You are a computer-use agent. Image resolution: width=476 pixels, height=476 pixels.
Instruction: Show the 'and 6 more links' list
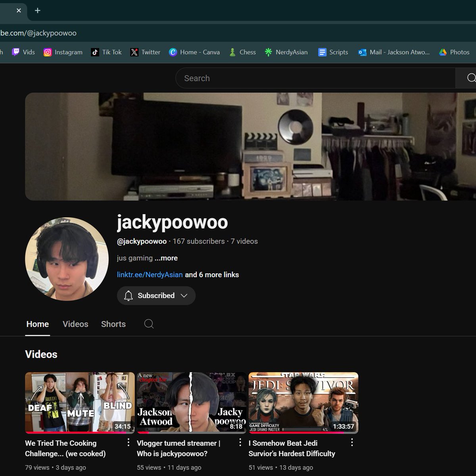pyautogui.click(x=212, y=274)
